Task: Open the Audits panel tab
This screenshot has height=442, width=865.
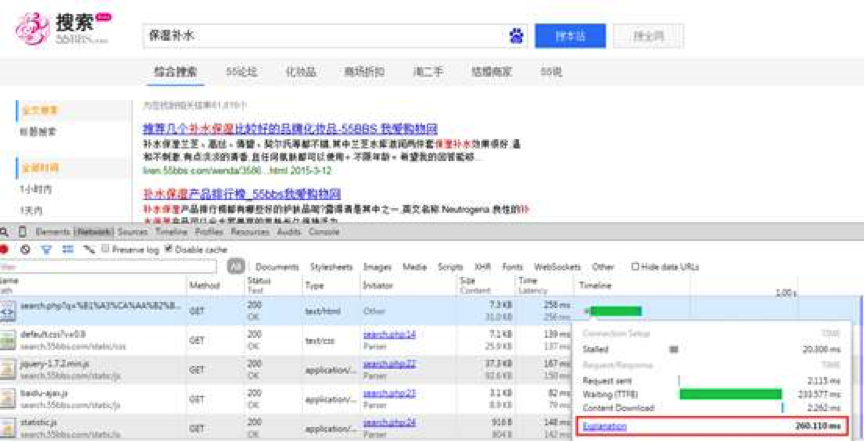Action: point(289,232)
